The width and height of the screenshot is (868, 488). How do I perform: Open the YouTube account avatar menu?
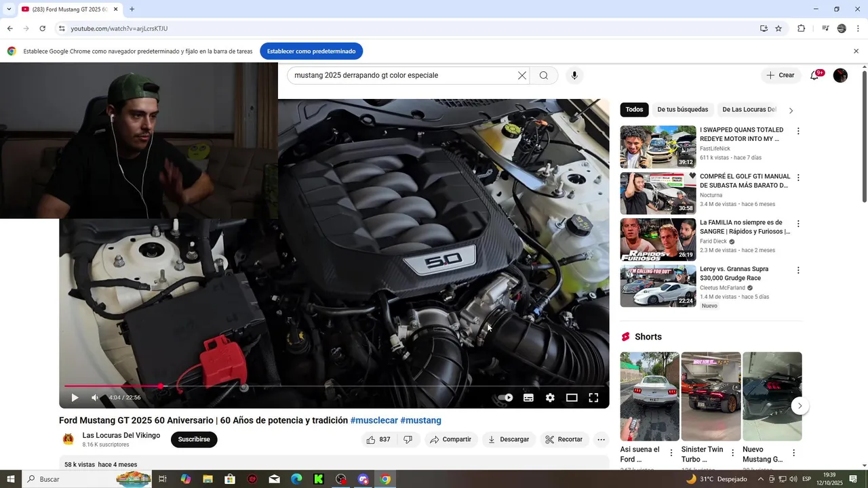click(840, 75)
